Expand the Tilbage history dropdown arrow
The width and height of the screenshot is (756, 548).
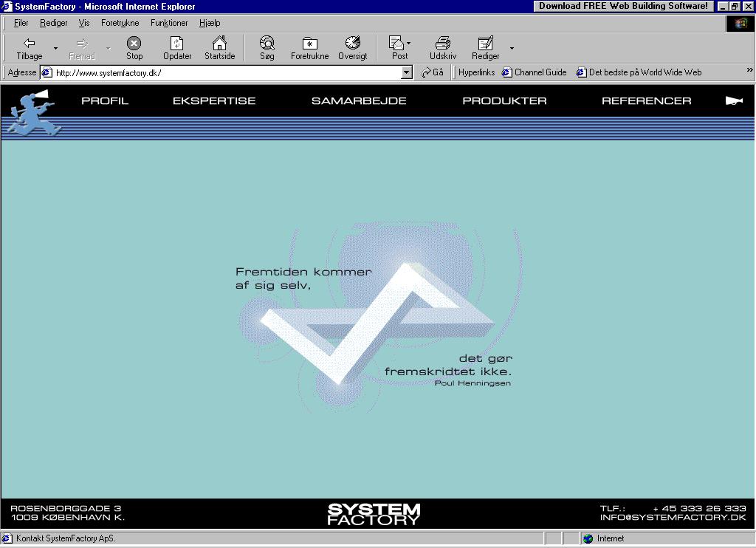(55, 49)
